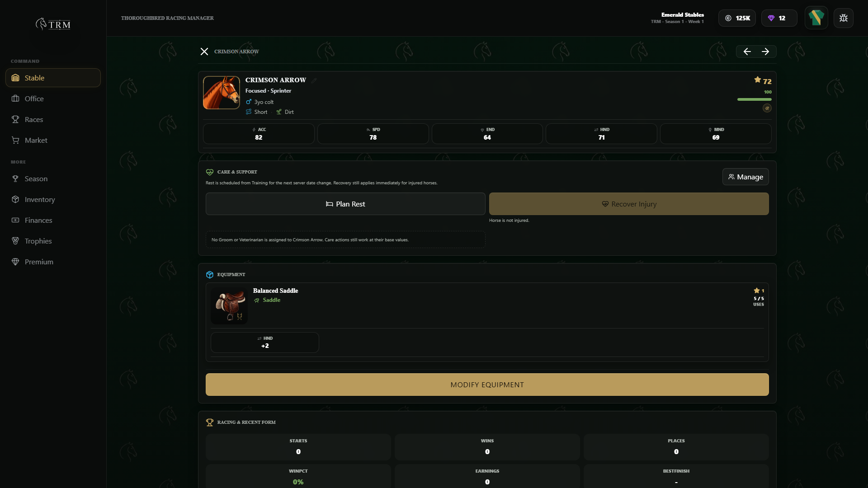The width and height of the screenshot is (868, 488).
Task: Click the Trophies medal icon
Action: coord(15,241)
